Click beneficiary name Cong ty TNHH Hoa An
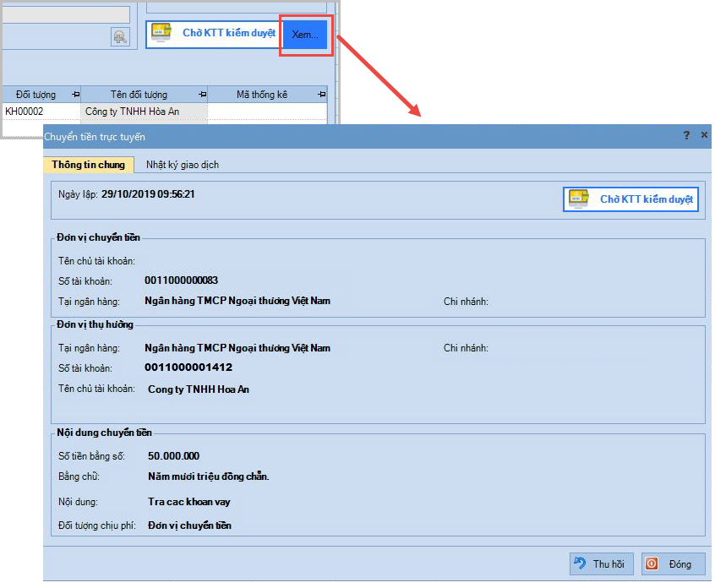Image resolution: width=715 pixels, height=588 pixels. [199, 389]
